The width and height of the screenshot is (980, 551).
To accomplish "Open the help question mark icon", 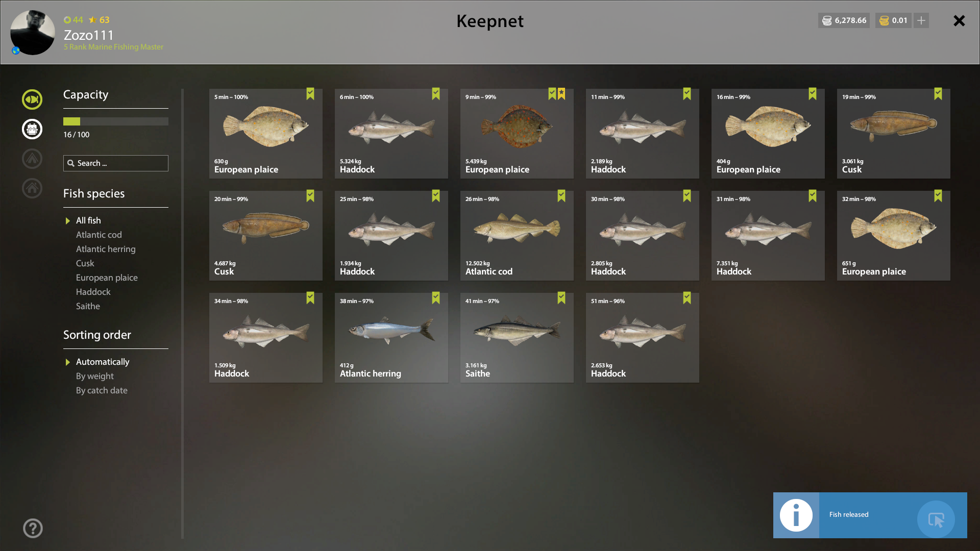I will click(x=33, y=528).
